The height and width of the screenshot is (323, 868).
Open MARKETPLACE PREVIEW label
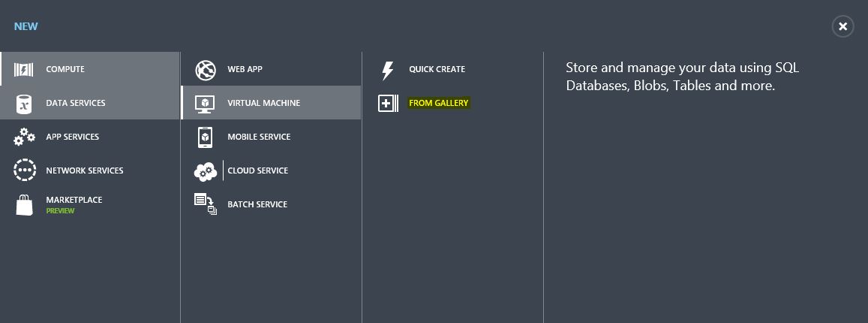(74, 204)
